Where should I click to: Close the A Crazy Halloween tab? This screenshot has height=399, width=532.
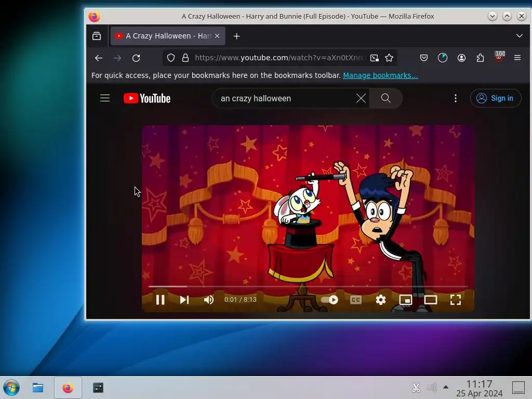coord(217,36)
